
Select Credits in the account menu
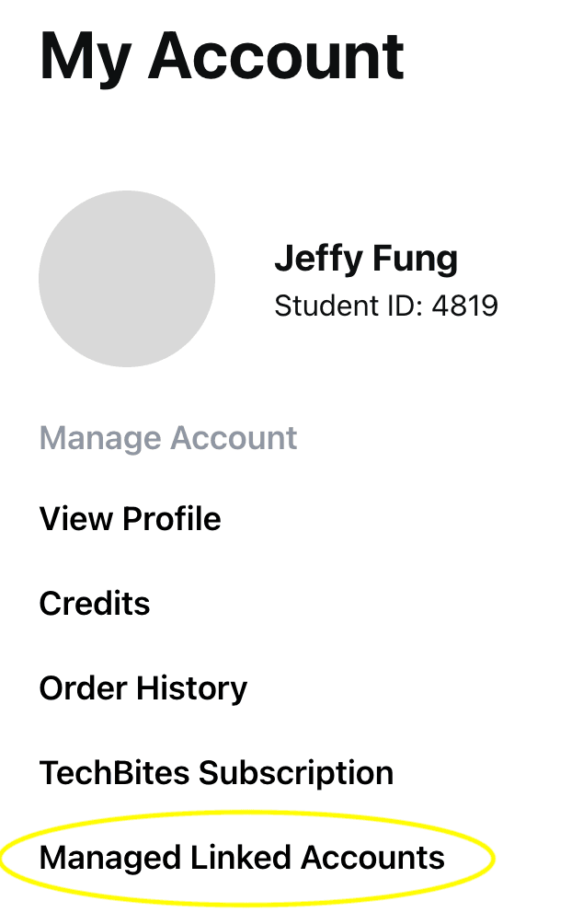coord(95,604)
